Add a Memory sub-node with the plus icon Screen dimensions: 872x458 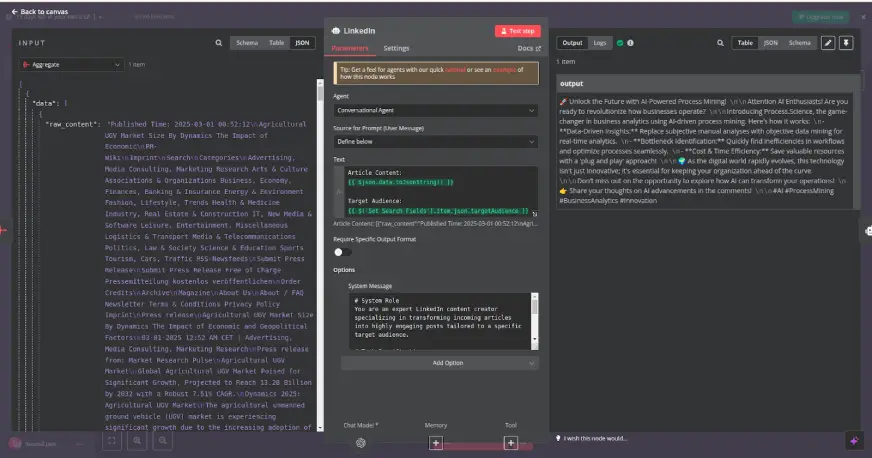coord(435,442)
